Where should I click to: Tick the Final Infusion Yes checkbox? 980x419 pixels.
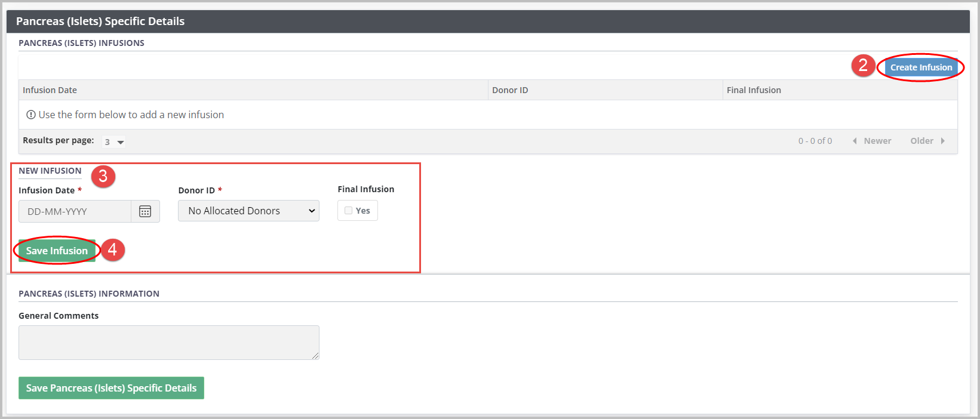tap(349, 211)
